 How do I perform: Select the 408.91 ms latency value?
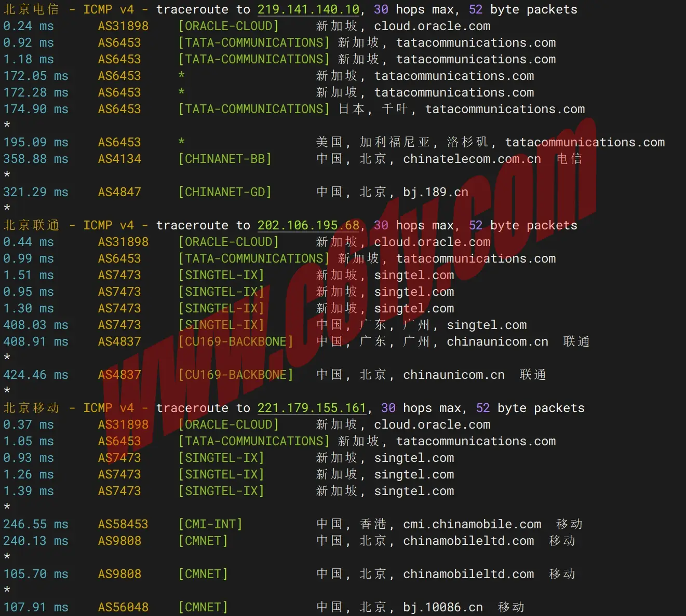point(36,341)
